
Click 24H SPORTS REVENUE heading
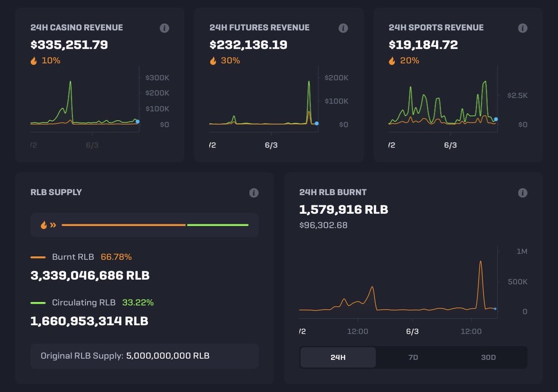click(436, 27)
